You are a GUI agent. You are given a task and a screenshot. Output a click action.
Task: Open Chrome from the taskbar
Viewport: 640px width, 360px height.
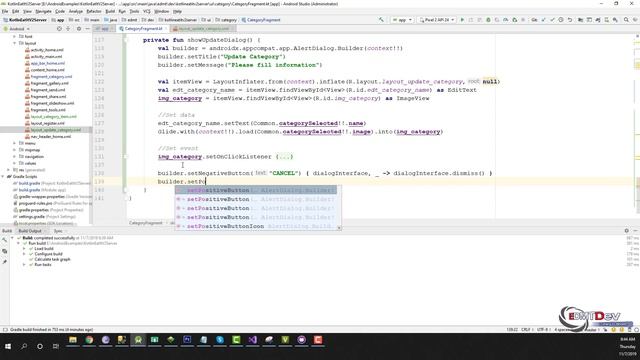pyautogui.click(x=89, y=340)
